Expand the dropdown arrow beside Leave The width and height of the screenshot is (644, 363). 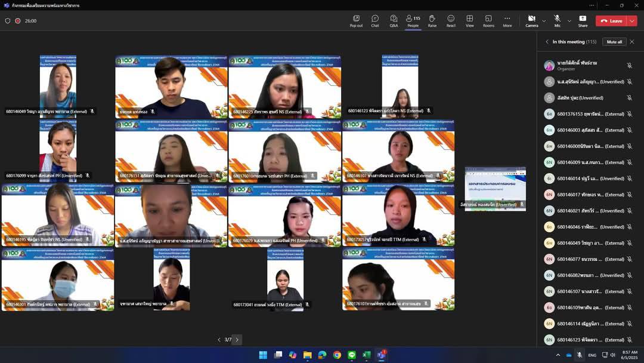coord(632,21)
